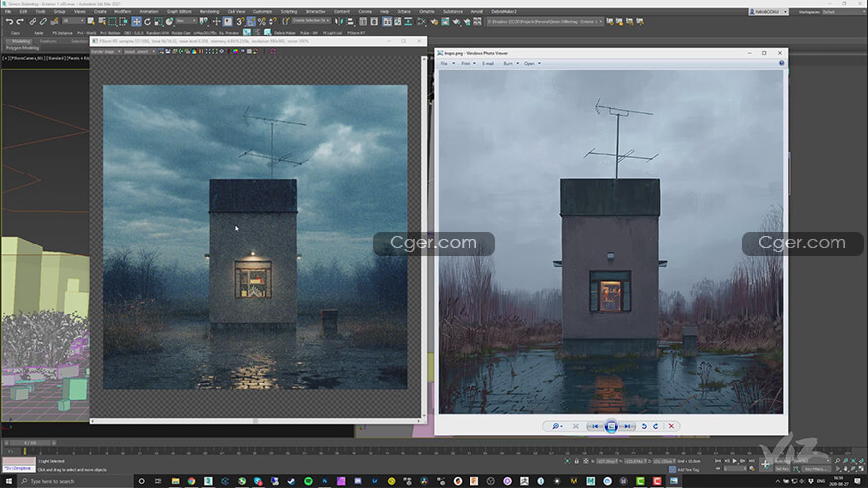Open the Mirror tool icon
This screenshot has height=488, width=868.
click(x=339, y=21)
